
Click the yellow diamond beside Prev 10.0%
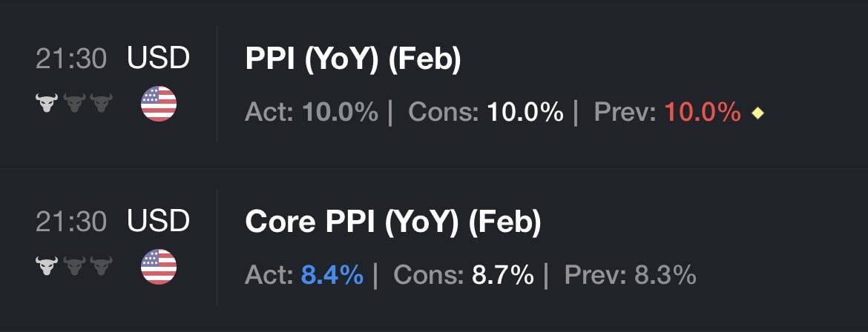coord(757,113)
